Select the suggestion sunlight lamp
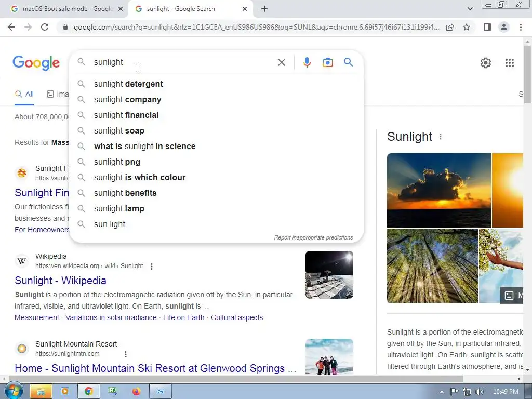Viewport: 532px width, 399px height. point(216,209)
